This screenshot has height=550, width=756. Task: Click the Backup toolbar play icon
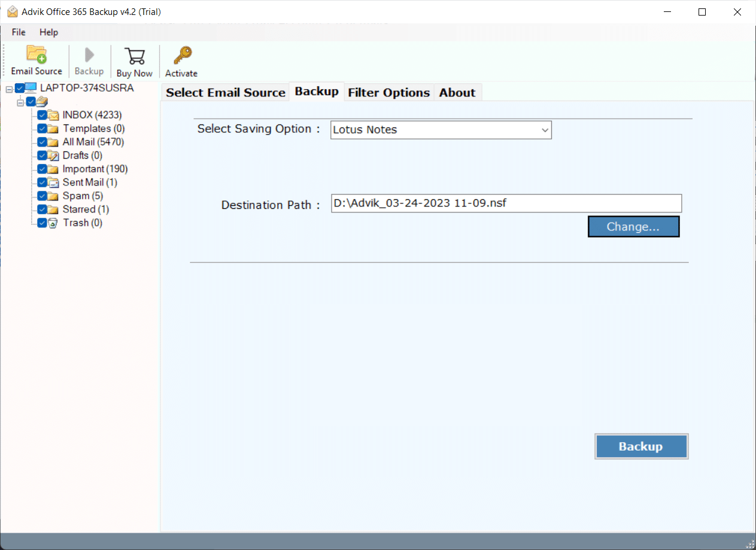click(x=89, y=55)
